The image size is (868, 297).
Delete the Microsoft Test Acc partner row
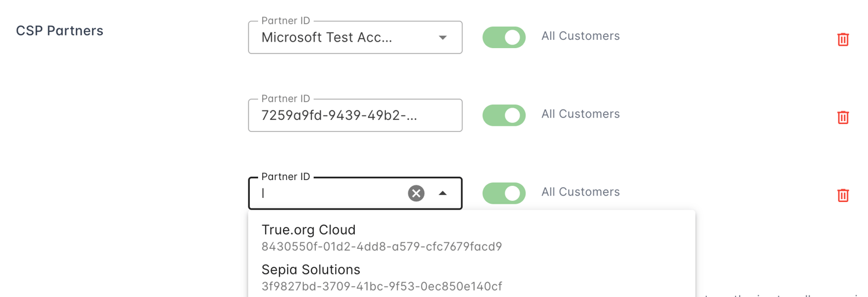click(842, 39)
